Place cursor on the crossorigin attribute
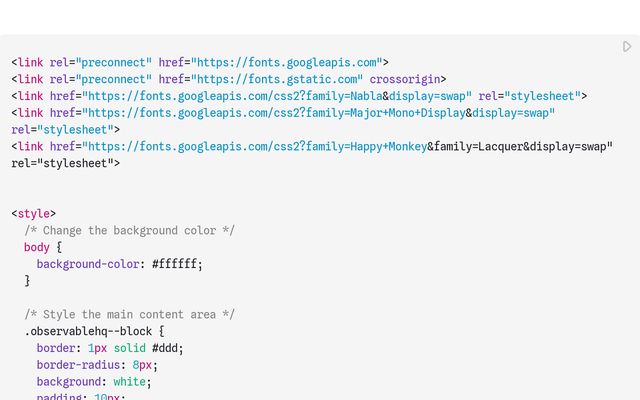The width and height of the screenshot is (640, 400). (405, 79)
